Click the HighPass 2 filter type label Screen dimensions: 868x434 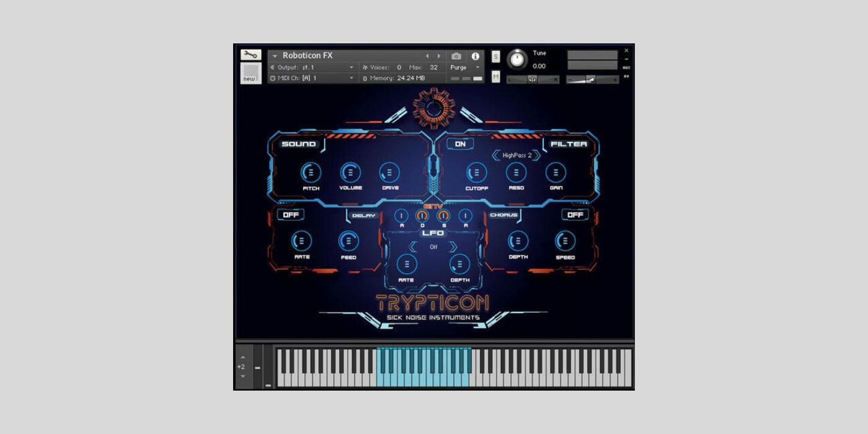coord(517,155)
